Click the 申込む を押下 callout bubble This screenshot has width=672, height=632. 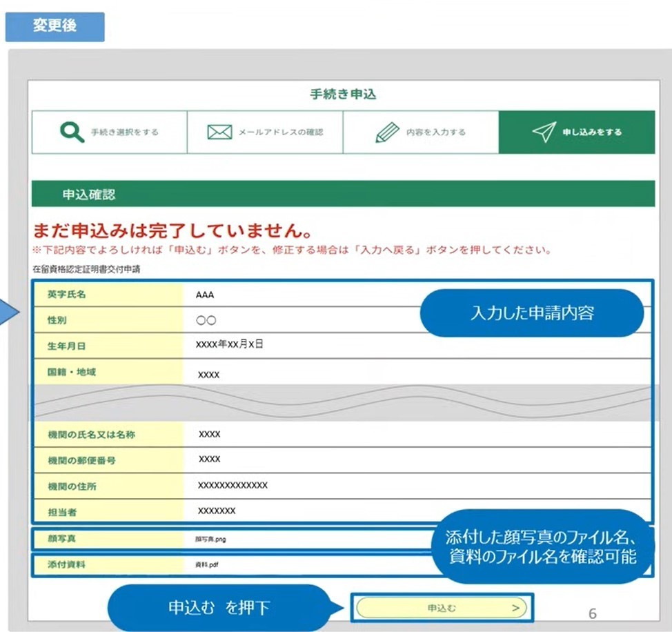(219, 608)
